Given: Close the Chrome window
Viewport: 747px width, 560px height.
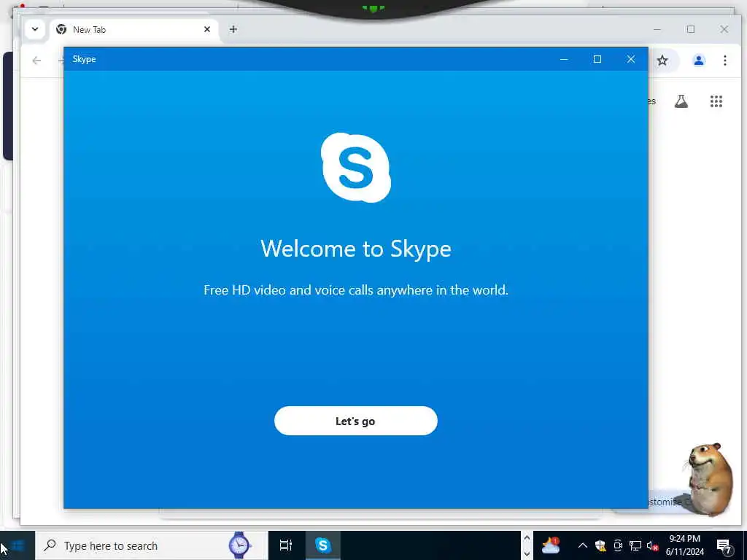Looking at the screenshot, I should coord(724,29).
